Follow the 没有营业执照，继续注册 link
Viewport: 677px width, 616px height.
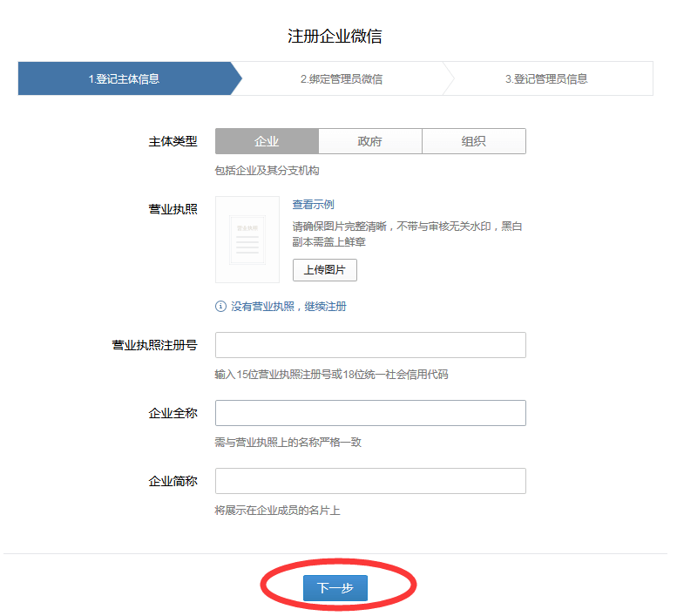click(x=288, y=307)
